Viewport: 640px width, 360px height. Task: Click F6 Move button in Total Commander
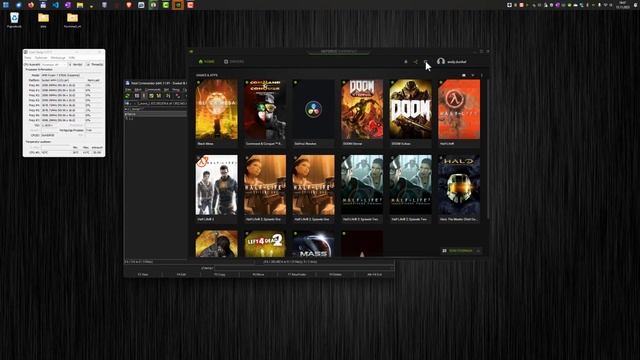[x=258, y=275]
